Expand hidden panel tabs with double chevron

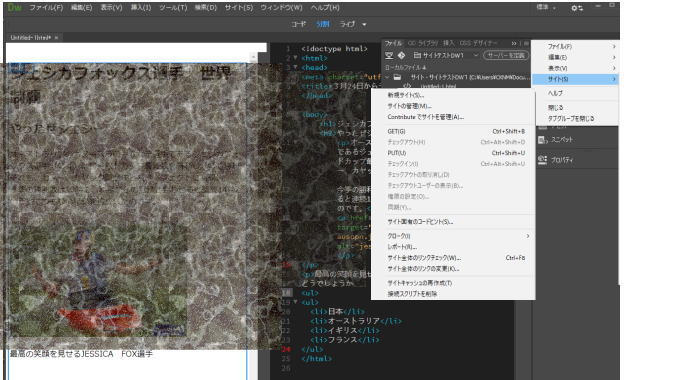click(x=514, y=43)
